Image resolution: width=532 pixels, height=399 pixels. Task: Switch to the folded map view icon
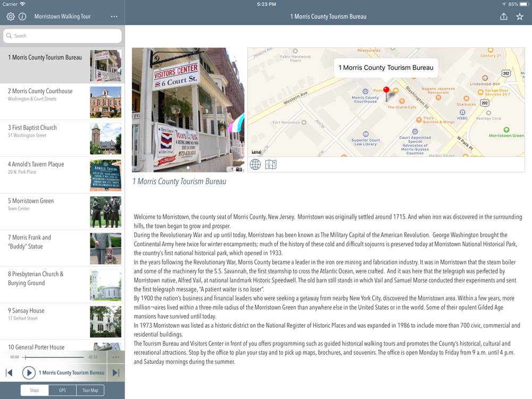coord(271,164)
